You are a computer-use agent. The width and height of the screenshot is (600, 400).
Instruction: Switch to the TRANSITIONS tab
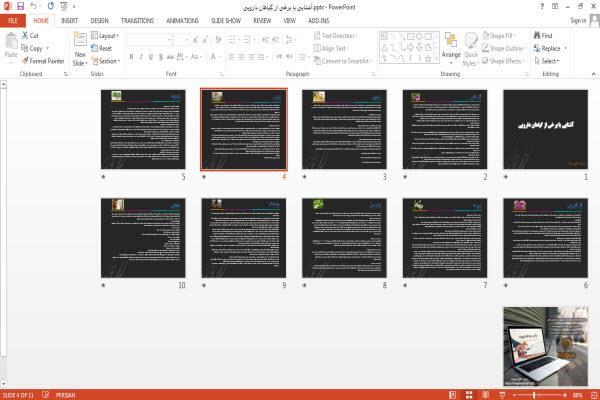click(137, 21)
